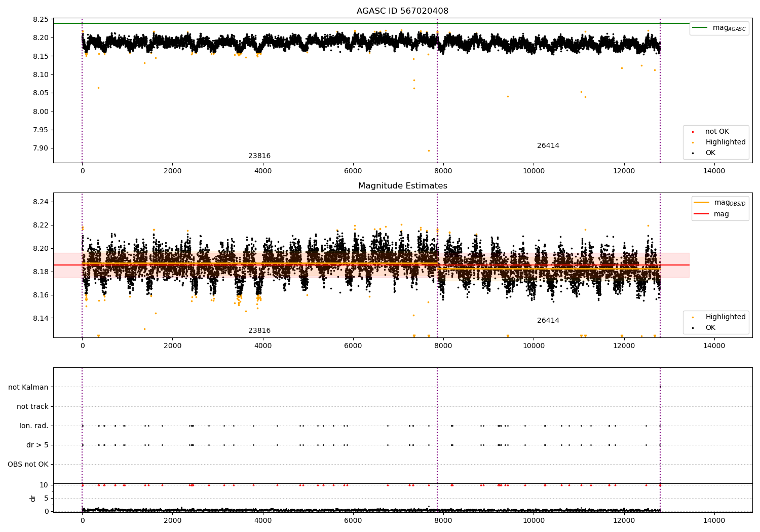The height and width of the screenshot is (532, 760).
Task: Click the 8.16 y-axis tick label
Action: point(41,295)
